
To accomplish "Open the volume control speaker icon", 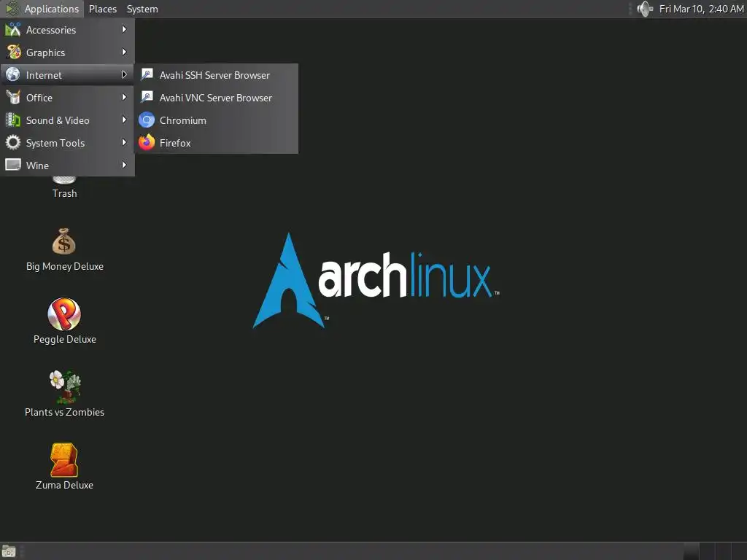I will [645, 9].
